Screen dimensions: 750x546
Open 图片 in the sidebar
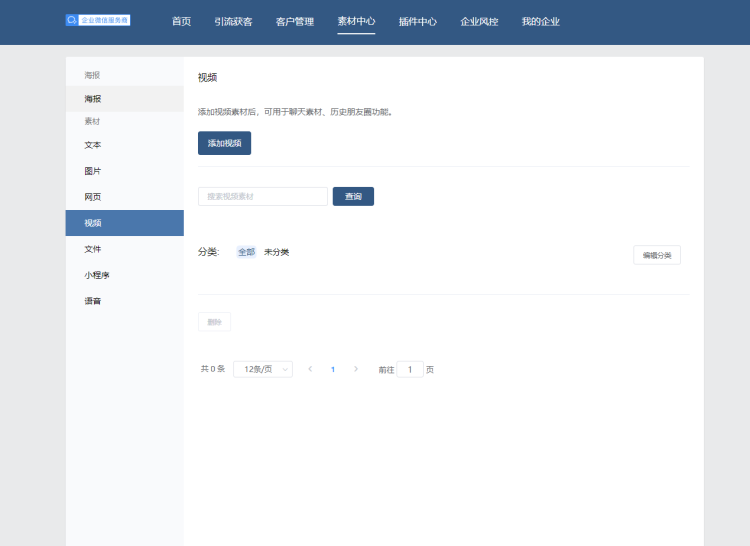coord(93,171)
